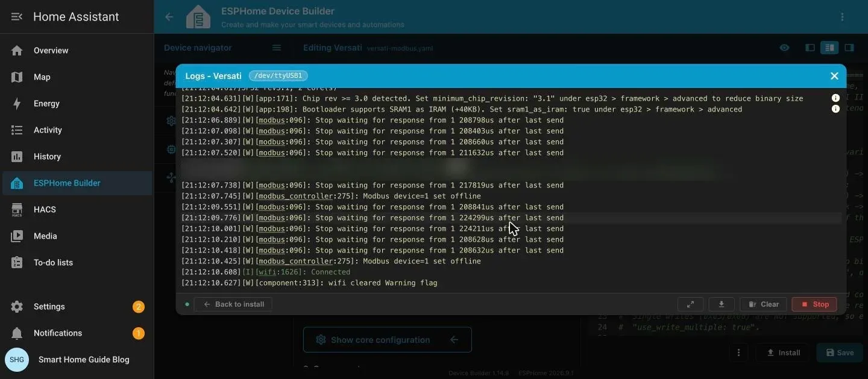This screenshot has width=868, height=379.
Task: Click the Notifications bell icon
Action: tap(17, 333)
